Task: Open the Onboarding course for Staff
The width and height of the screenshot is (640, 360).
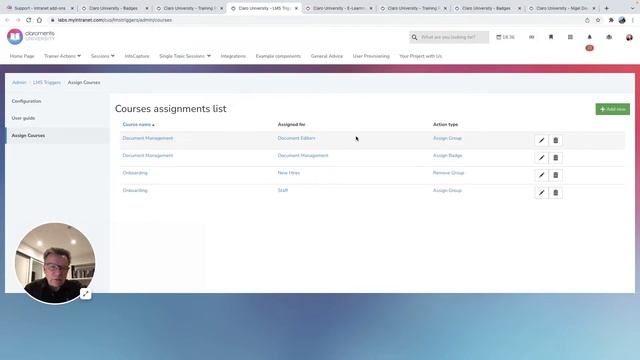Action: pyautogui.click(x=135, y=190)
